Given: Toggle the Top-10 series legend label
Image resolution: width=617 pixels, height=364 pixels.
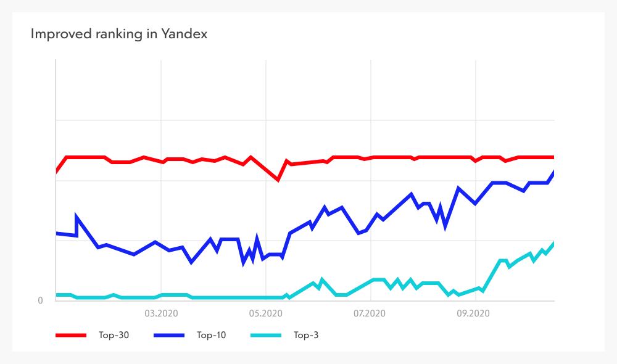Looking at the screenshot, I should click(x=212, y=335).
